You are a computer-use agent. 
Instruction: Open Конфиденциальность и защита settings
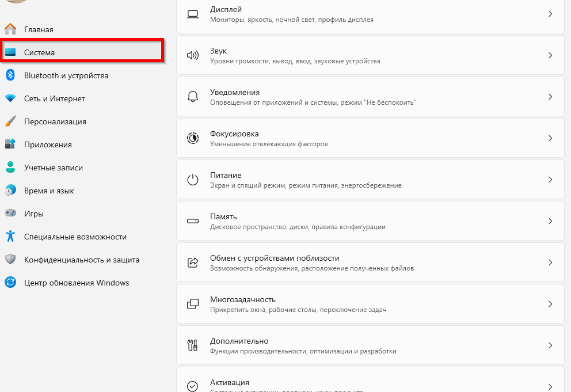[x=82, y=260]
